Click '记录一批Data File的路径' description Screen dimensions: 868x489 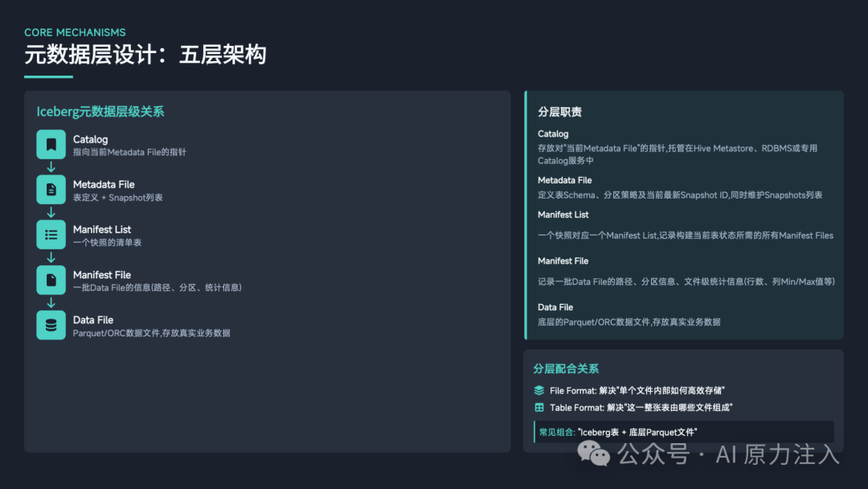pos(686,281)
